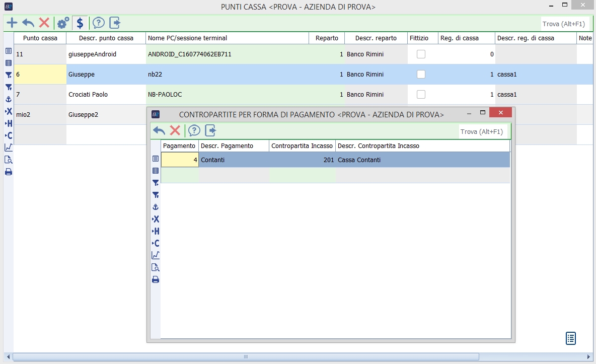Click the funnel-with-small-funnel icon in Punti Cassa sidebar
The image size is (596, 364).
[9, 87]
